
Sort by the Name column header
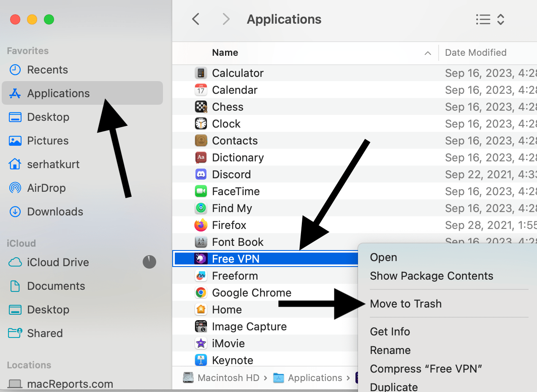point(225,53)
